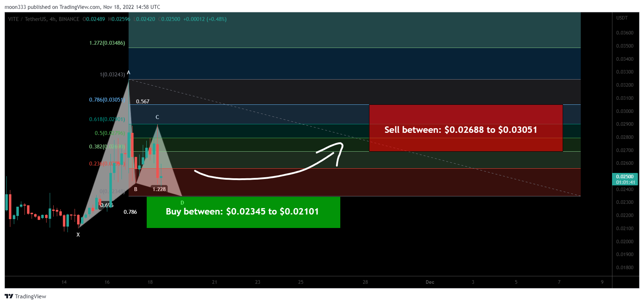Click the 0.5 Fibonacci level label
The width and height of the screenshot is (644, 304).
tap(110, 133)
